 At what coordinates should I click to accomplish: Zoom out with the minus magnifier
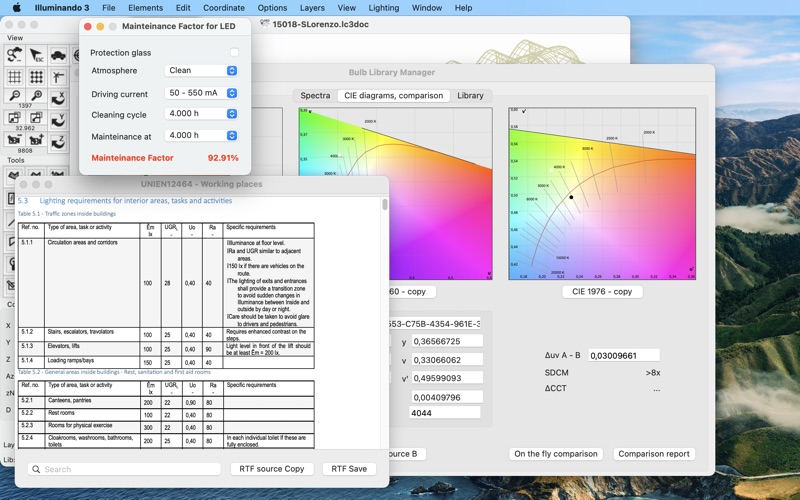point(14,96)
